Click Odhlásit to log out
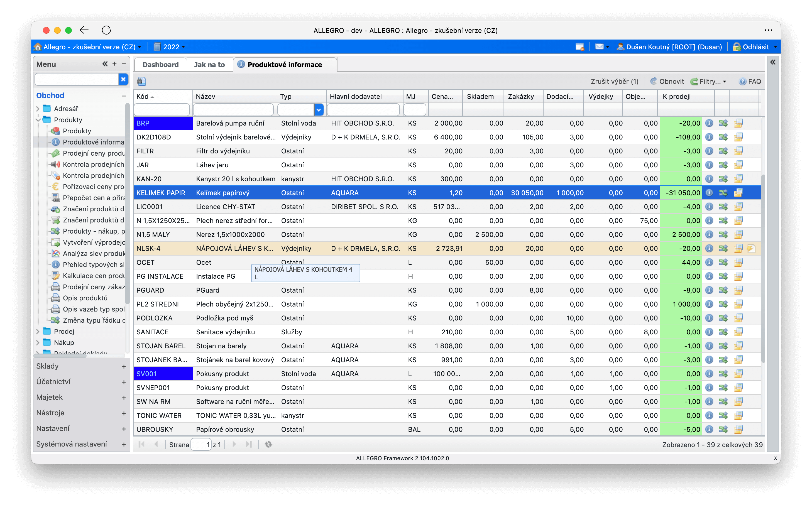This screenshot has height=505, width=812. [x=750, y=47]
